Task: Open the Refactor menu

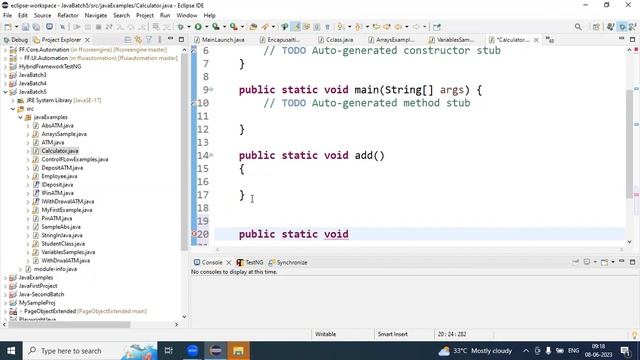Action: click(x=68, y=16)
